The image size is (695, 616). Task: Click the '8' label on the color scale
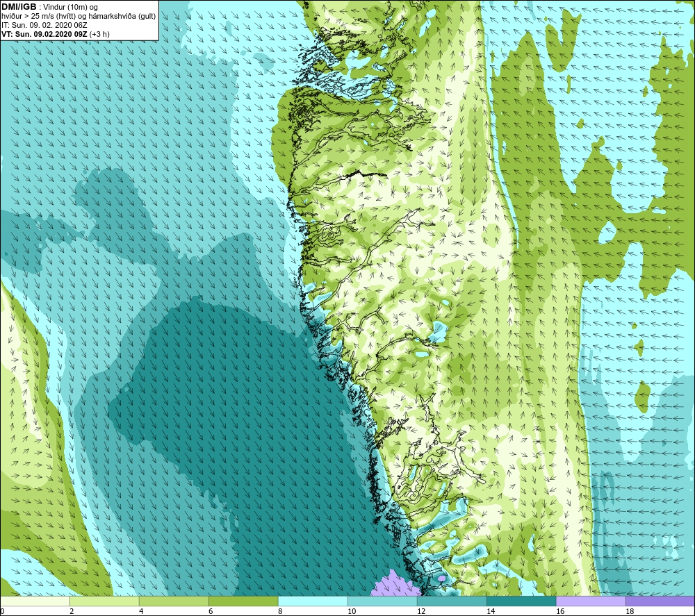pos(280,612)
